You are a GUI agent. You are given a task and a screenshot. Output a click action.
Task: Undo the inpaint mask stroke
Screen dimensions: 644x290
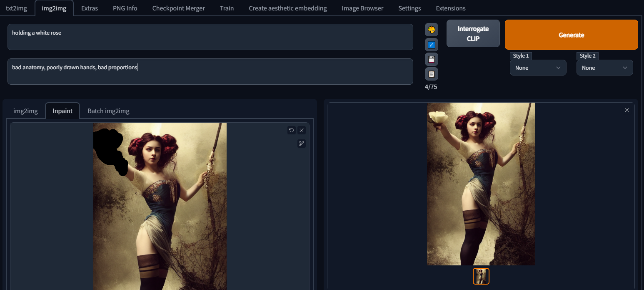pos(292,130)
